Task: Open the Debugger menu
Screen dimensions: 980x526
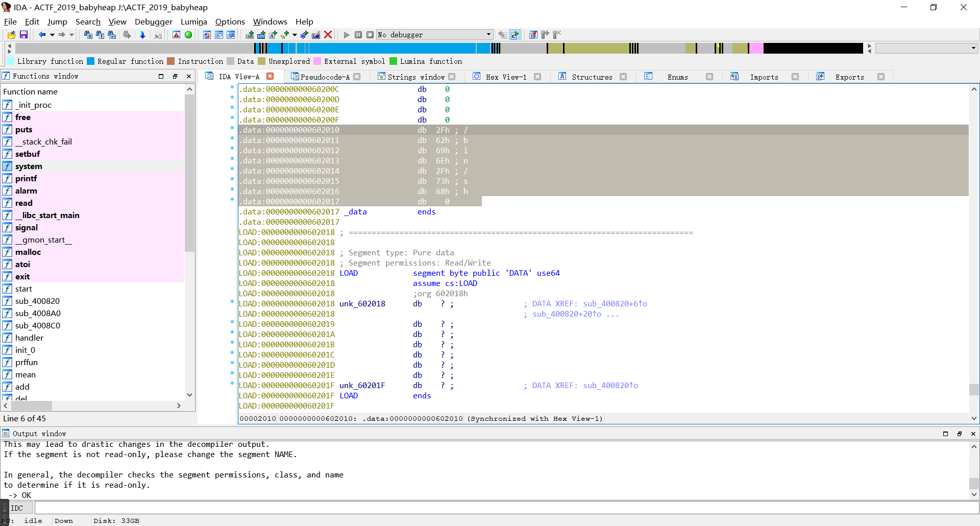Action: click(153, 21)
